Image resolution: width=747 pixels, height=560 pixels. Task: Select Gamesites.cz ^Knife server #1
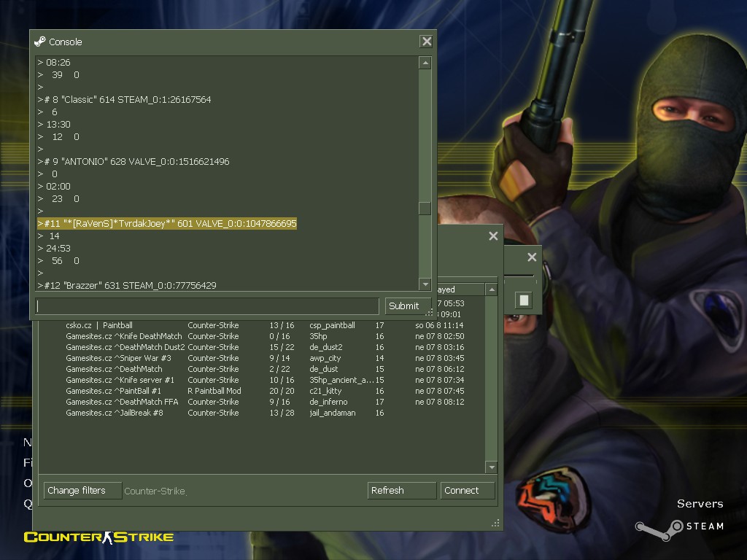[262, 380]
